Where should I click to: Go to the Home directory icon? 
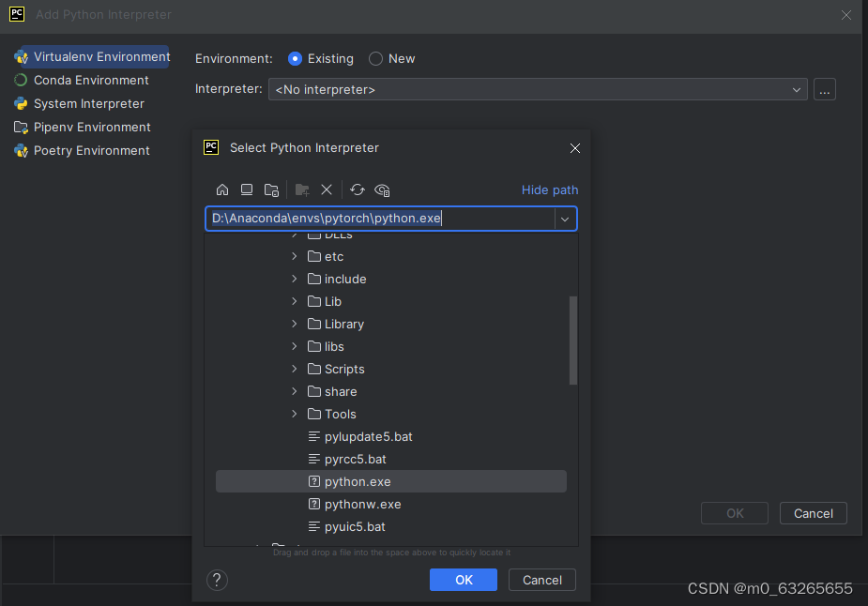coord(222,189)
